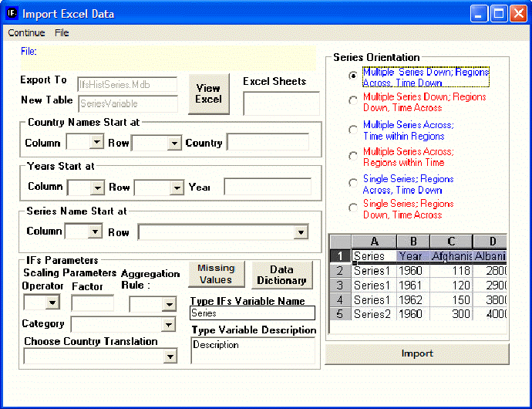Open the File menu
This screenshot has height=409, width=532.
click(62, 33)
